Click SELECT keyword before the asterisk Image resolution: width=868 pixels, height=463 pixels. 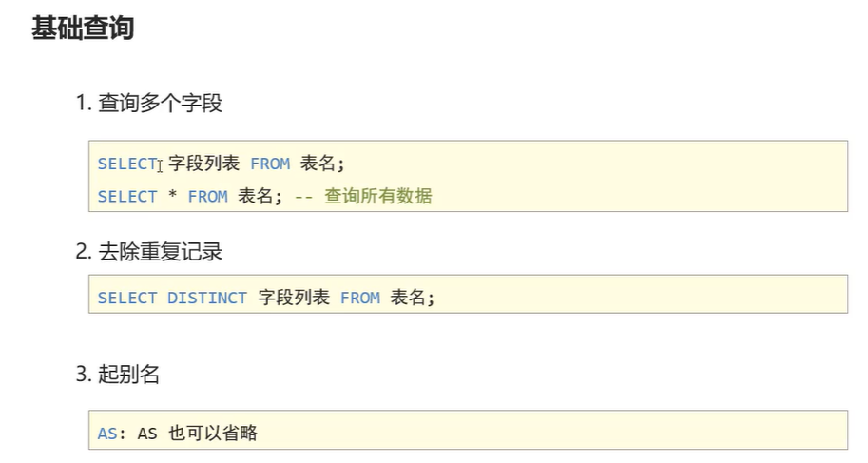click(126, 196)
